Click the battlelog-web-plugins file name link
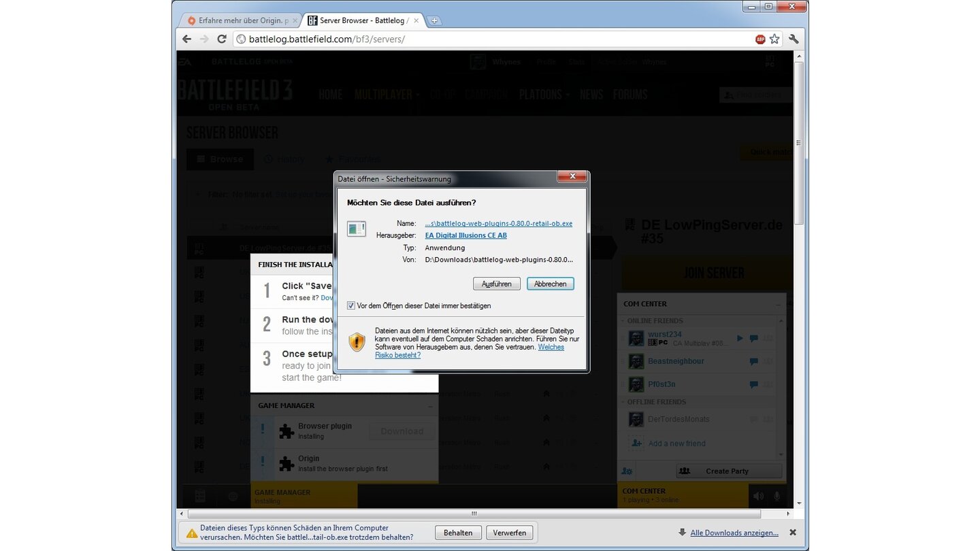 [x=498, y=223]
